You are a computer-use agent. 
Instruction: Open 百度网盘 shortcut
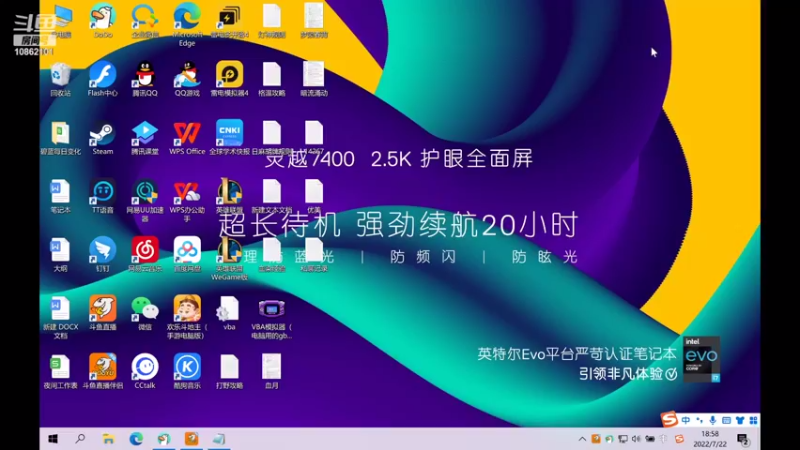pyautogui.click(x=187, y=255)
